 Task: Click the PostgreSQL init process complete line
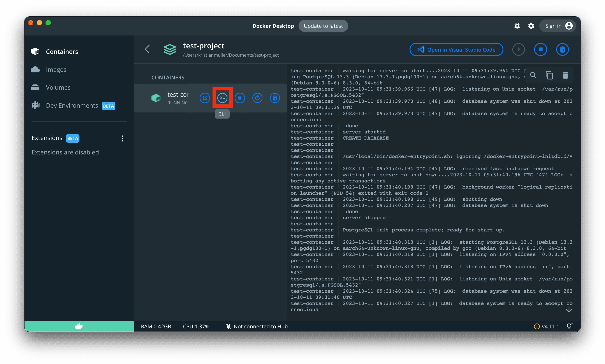(x=423, y=230)
